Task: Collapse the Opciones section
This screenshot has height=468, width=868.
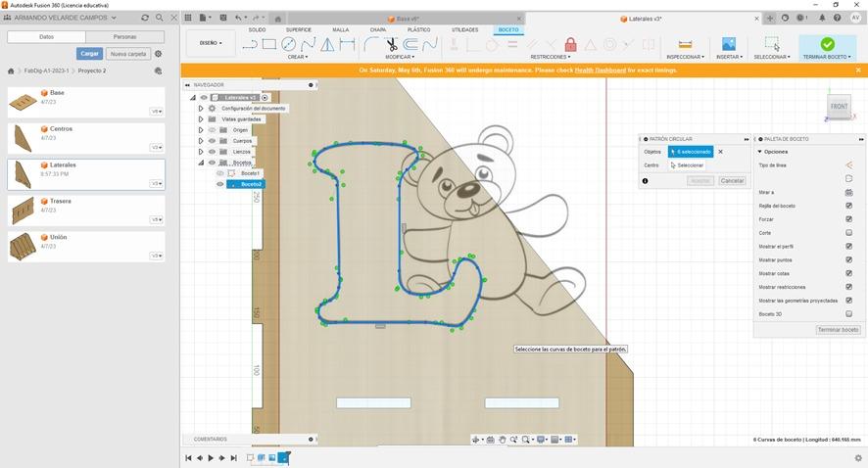Action: click(760, 152)
